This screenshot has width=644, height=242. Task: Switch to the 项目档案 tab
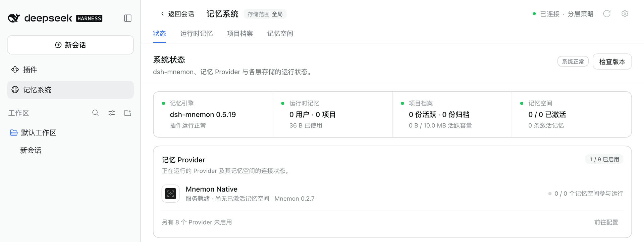point(240,34)
